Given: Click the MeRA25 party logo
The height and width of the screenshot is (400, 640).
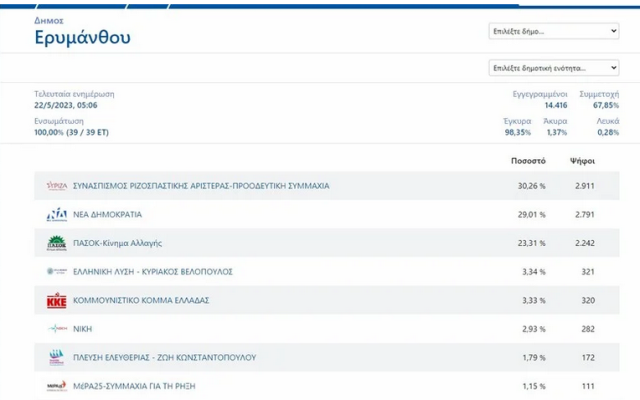Looking at the screenshot, I should pyautogui.click(x=57, y=386).
